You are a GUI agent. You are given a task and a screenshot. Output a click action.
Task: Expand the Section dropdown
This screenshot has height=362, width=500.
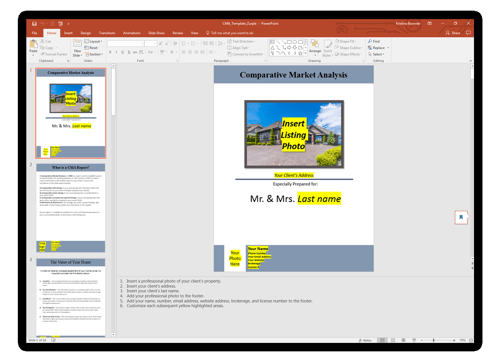[94, 54]
